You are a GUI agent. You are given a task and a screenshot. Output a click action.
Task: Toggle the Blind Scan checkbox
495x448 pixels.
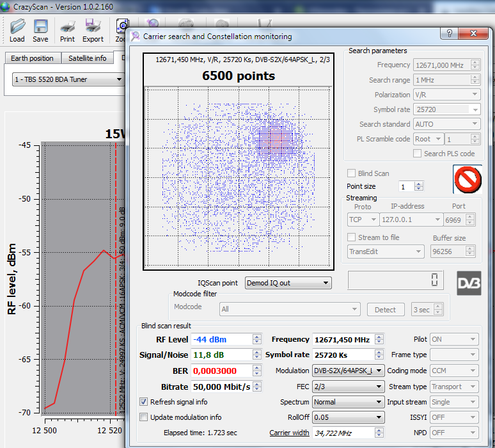[351, 173]
